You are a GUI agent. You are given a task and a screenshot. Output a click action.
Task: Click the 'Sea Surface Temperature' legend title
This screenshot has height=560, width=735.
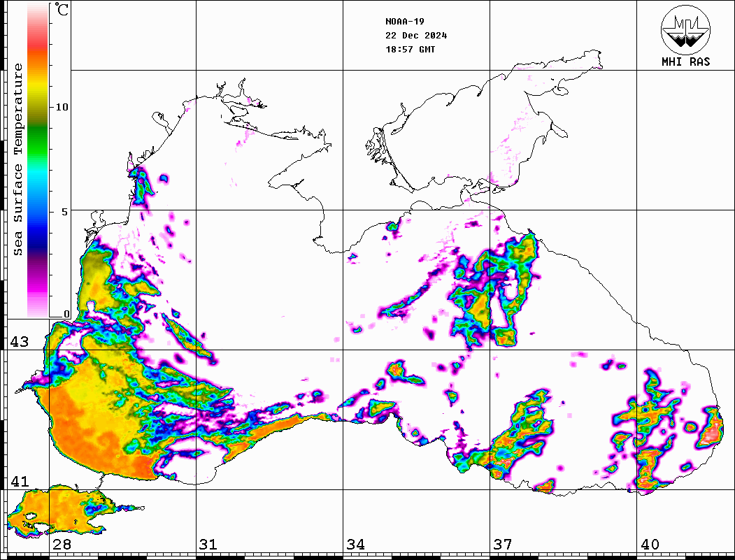(x=17, y=159)
